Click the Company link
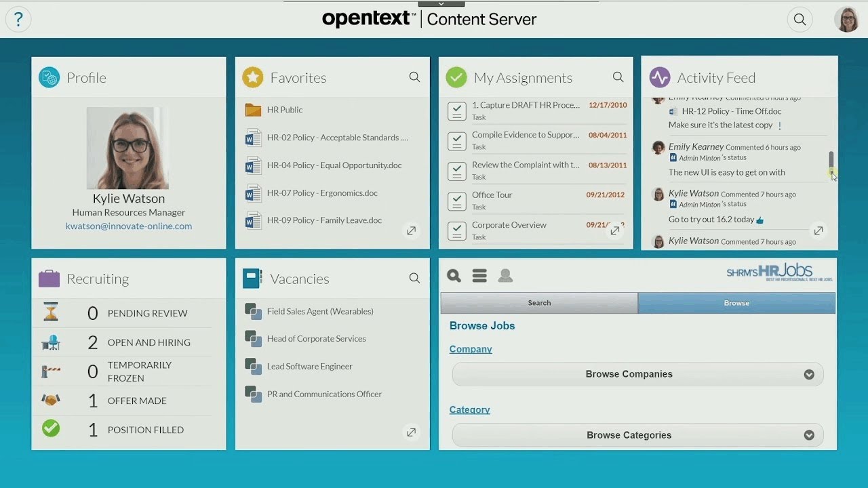 click(x=471, y=349)
